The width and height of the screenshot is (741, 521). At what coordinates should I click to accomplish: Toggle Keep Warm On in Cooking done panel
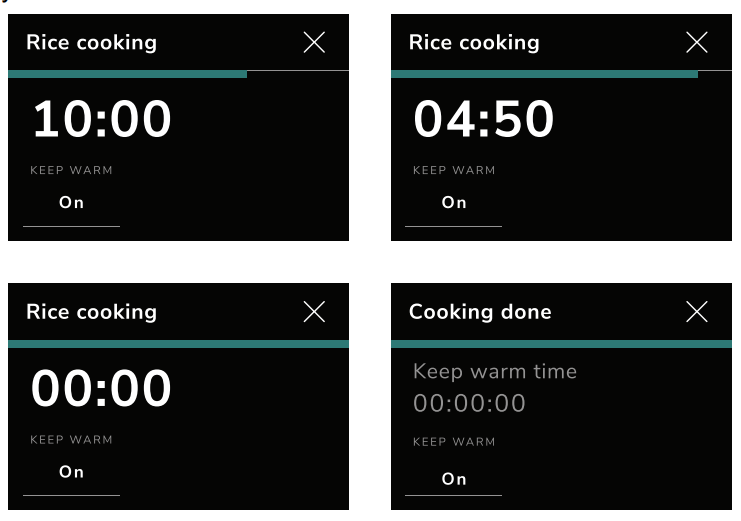click(454, 479)
